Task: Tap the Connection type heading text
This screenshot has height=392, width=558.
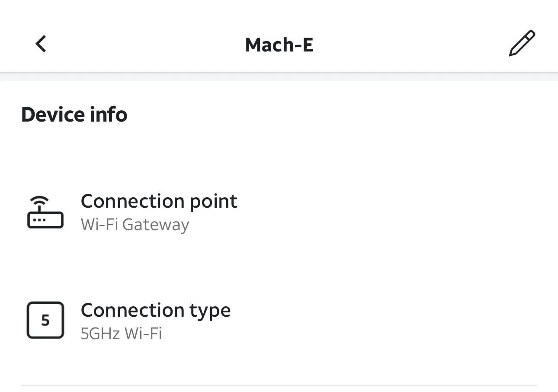Action: pyautogui.click(x=155, y=310)
